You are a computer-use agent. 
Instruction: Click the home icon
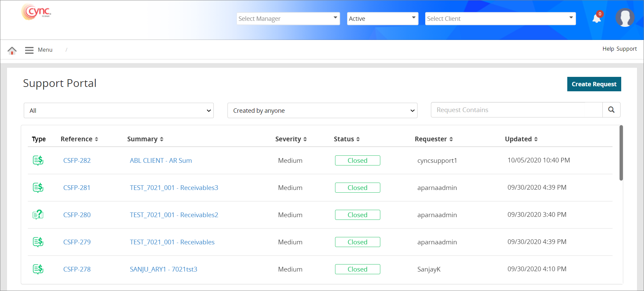[x=12, y=50]
